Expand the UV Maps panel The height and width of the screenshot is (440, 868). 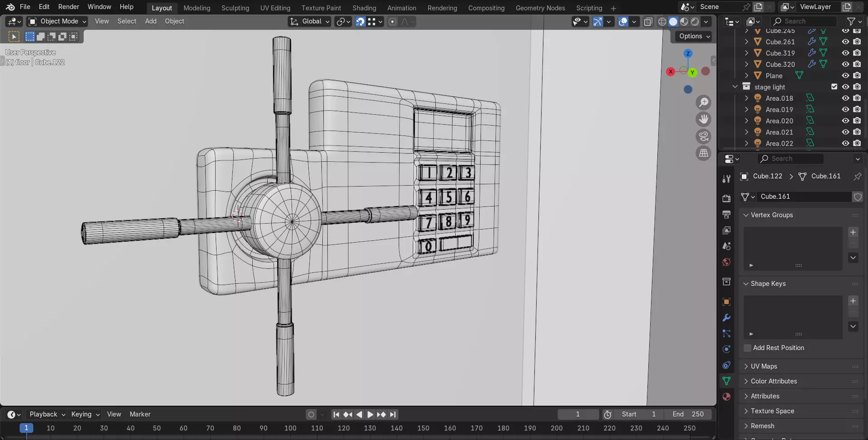coord(746,366)
